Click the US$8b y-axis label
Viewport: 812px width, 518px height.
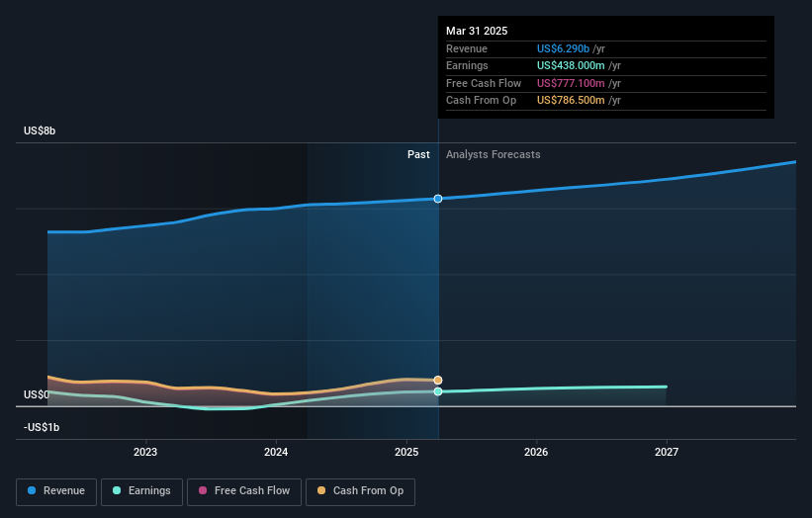40,130
